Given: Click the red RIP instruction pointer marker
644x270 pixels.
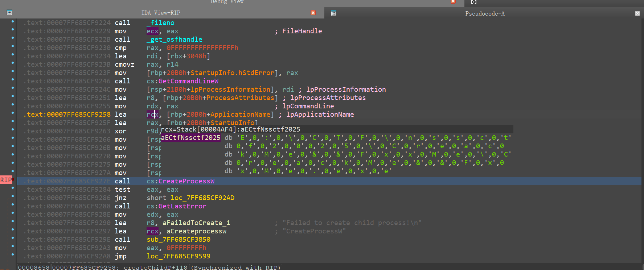Looking at the screenshot, I should 6,180.
